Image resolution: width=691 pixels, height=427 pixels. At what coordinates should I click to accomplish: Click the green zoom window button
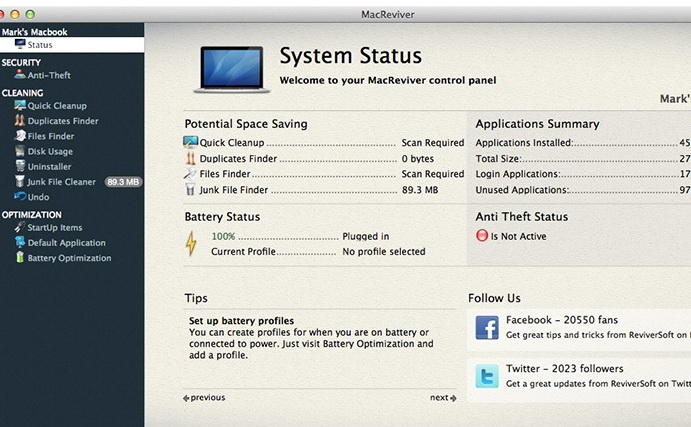(30, 14)
